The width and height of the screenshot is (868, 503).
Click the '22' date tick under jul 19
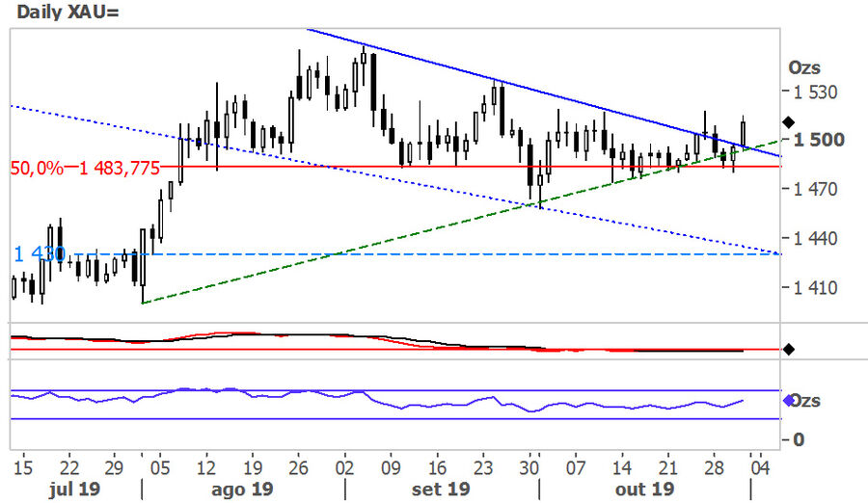tap(68, 468)
